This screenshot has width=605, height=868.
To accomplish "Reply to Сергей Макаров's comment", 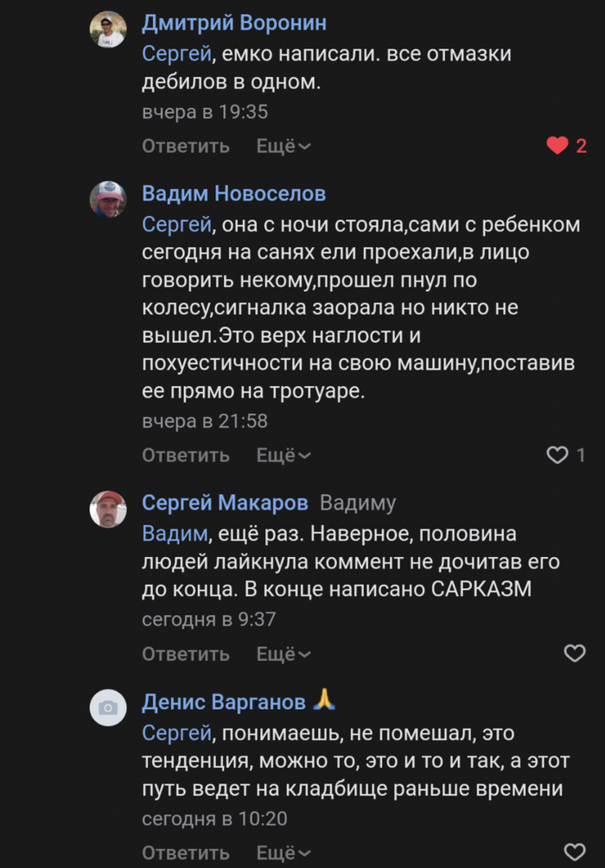I will (186, 654).
